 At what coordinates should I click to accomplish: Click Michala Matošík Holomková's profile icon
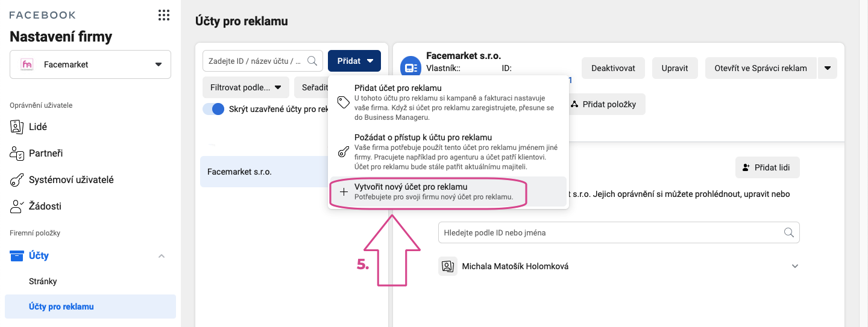point(447,266)
